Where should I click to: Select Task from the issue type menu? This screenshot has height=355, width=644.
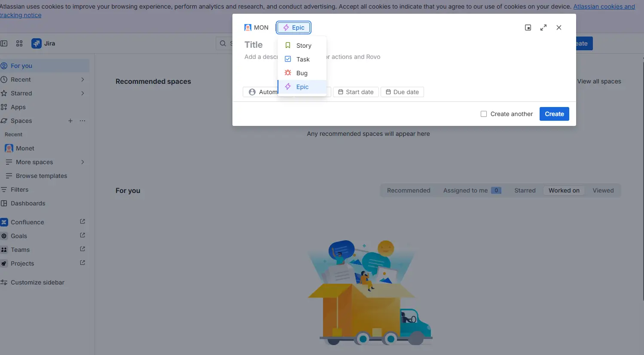coord(302,59)
